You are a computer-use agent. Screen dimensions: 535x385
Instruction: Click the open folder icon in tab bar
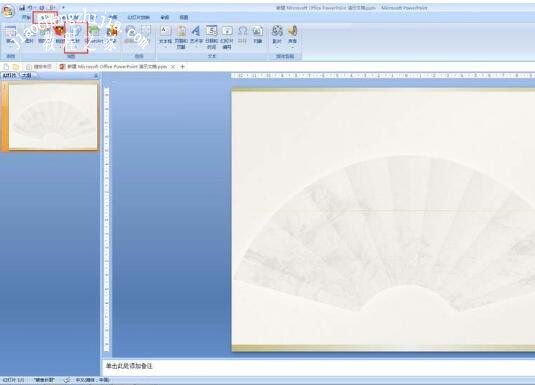(x=16, y=67)
